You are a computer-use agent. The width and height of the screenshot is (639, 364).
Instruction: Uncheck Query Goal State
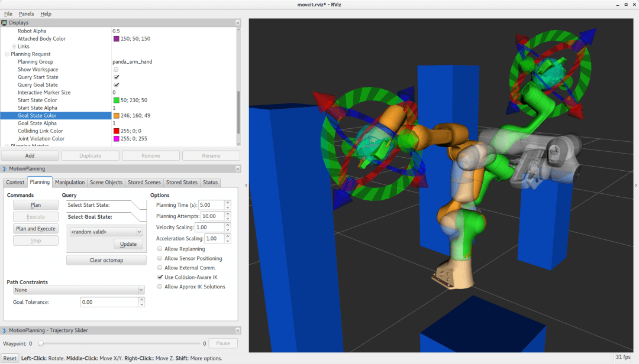[x=116, y=84]
